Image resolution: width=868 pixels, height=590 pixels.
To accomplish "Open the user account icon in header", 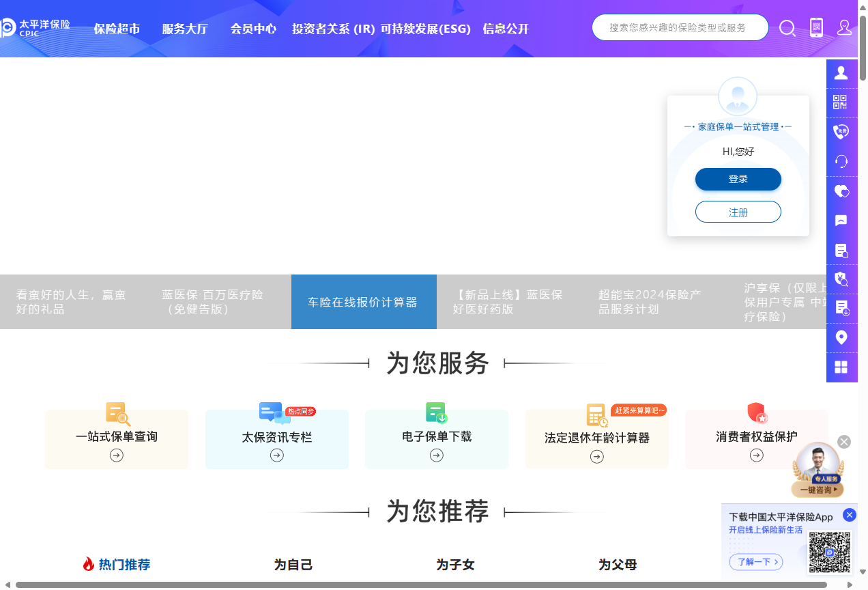I will tap(845, 28).
